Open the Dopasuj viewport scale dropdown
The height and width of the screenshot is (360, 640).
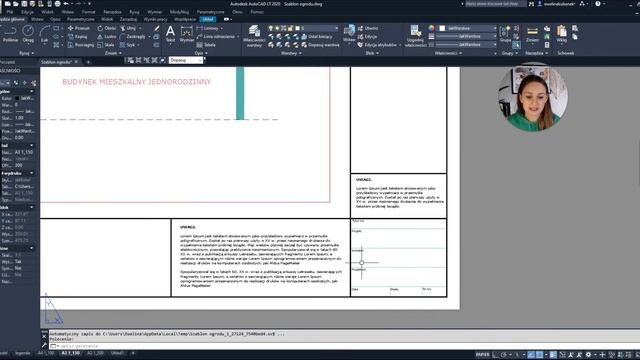pos(186,60)
